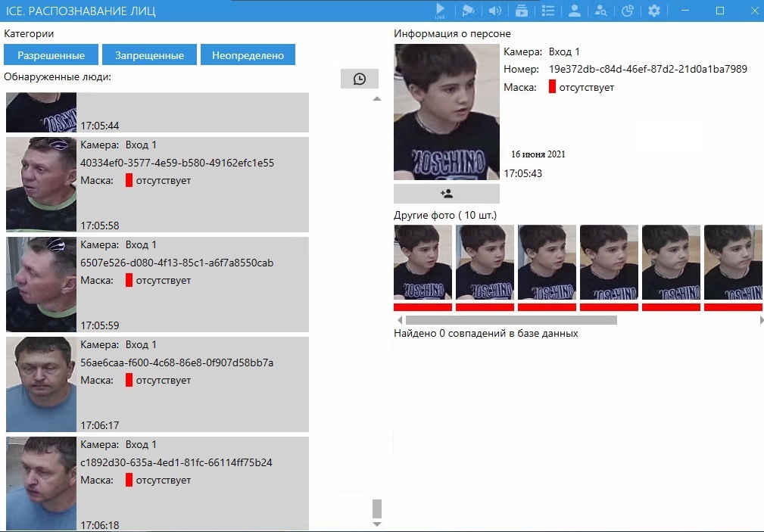764x532 pixels.
Task: Click the left arrow of the photos scrollbar
Action: (400, 320)
